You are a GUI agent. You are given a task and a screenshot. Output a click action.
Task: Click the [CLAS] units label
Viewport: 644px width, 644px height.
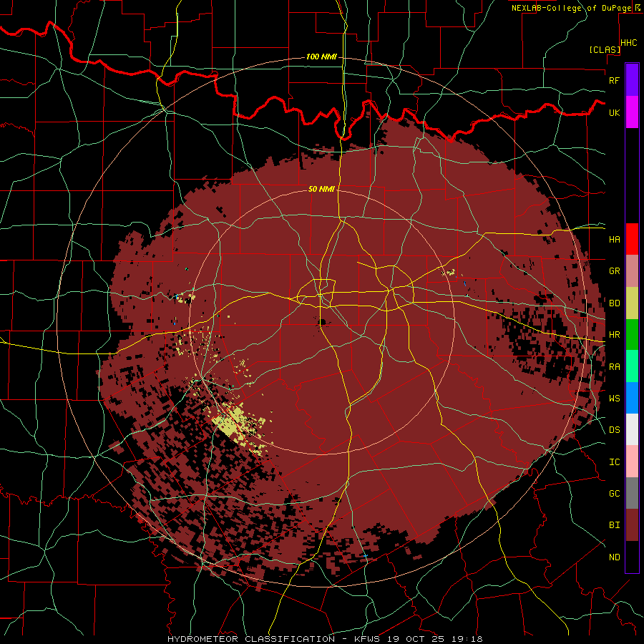tap(605, 49)
